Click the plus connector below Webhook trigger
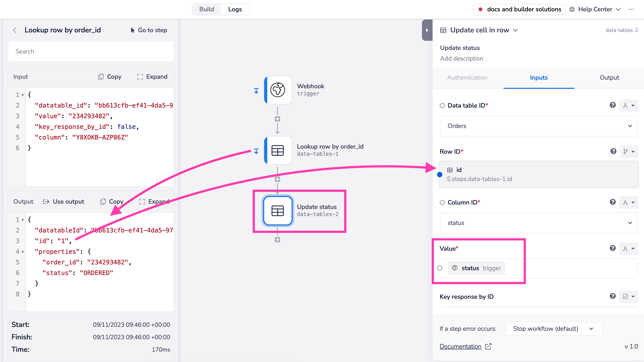 (x=277, y=119)
